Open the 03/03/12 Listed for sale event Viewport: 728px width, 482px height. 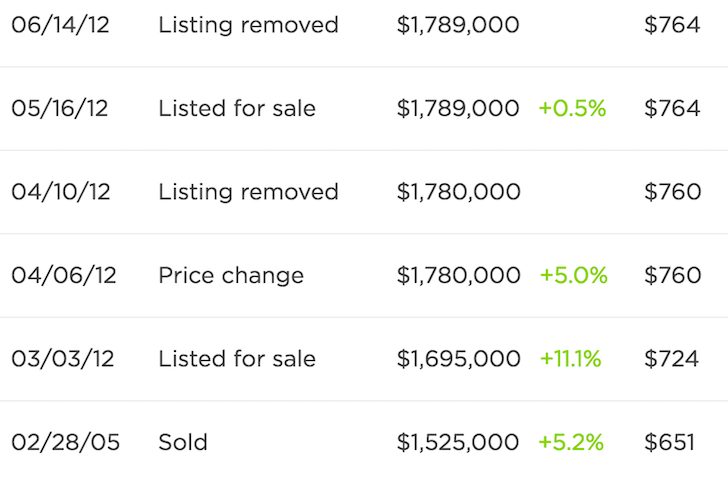click(x=237, y=359)
